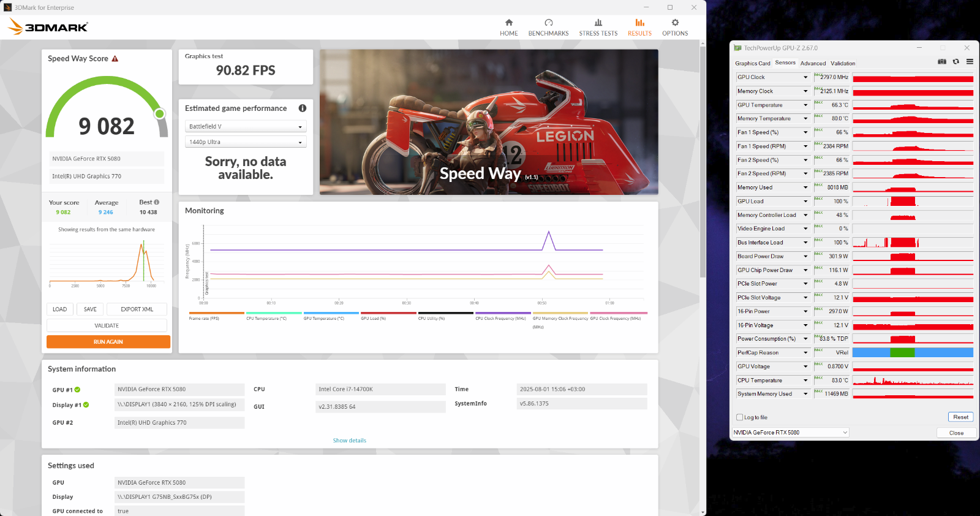Expand the CPU Temperature sensor dropdown

click(x=805, y=381)
